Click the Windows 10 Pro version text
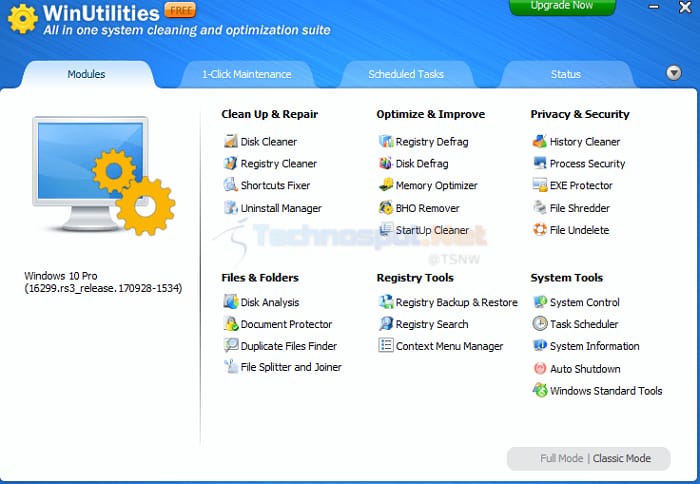This screenshot has width=700, height=484. tap(103, 282)
